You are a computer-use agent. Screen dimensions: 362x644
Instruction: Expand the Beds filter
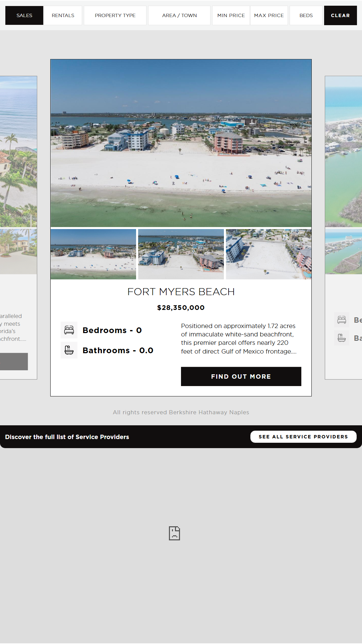coord(306,15)
